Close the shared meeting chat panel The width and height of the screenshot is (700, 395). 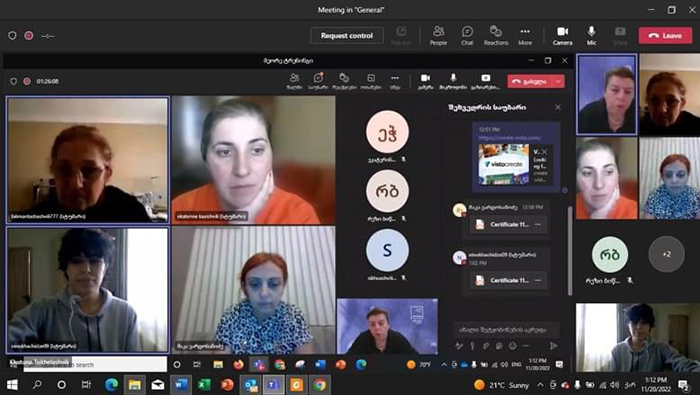[x=558, y=107]
